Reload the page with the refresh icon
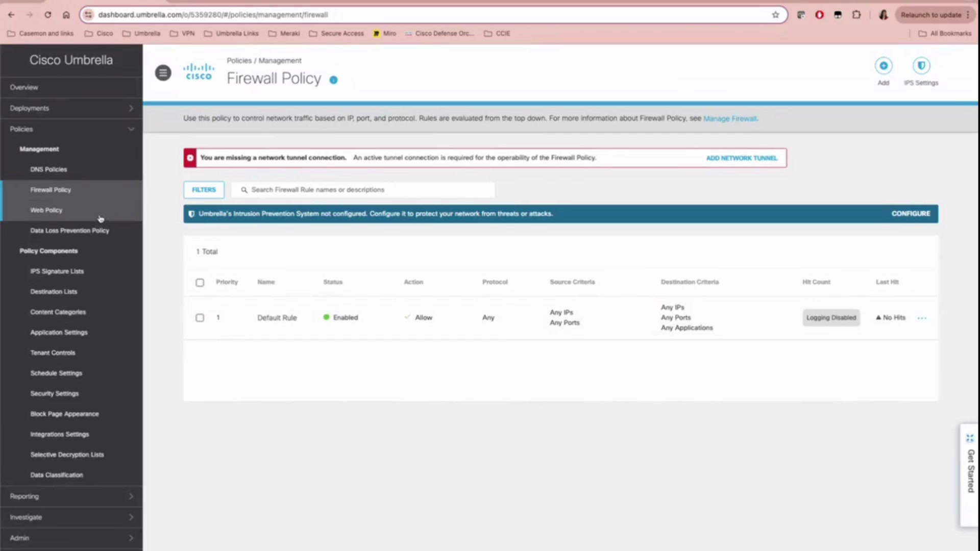The image size is (980, 551). (x=48, y=15)
